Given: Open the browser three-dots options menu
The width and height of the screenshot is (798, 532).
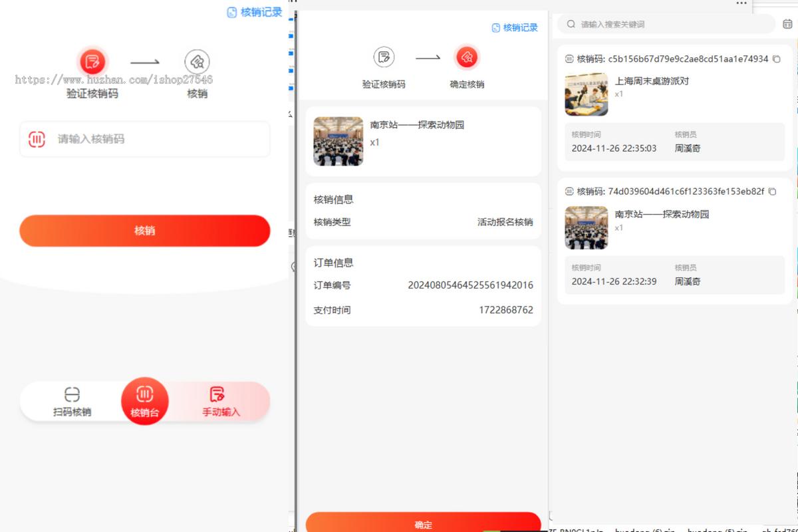Looking at the screenshot, I should 741,4.
